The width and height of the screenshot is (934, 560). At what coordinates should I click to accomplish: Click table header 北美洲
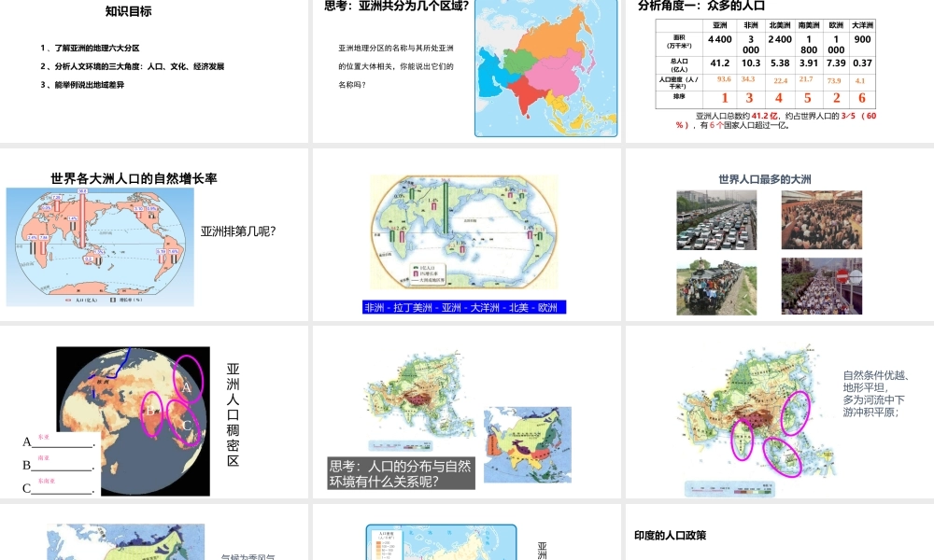[x=780, y=25]
